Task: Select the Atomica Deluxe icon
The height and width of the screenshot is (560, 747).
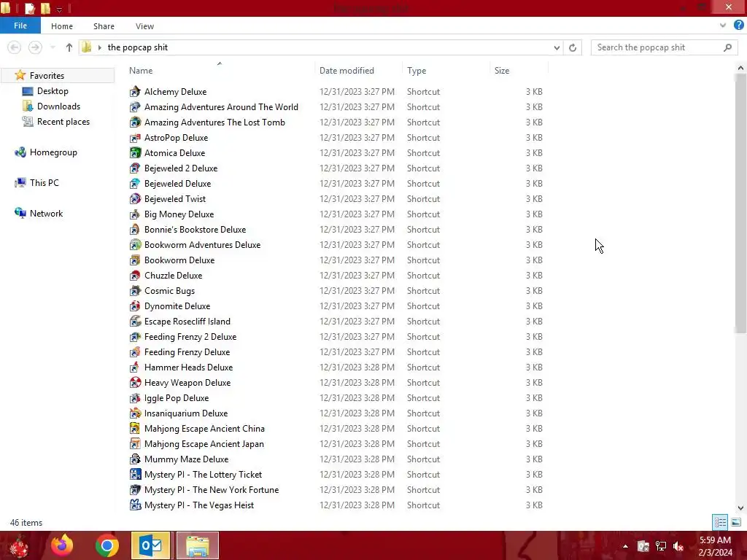Action: [x=135, y=153]
